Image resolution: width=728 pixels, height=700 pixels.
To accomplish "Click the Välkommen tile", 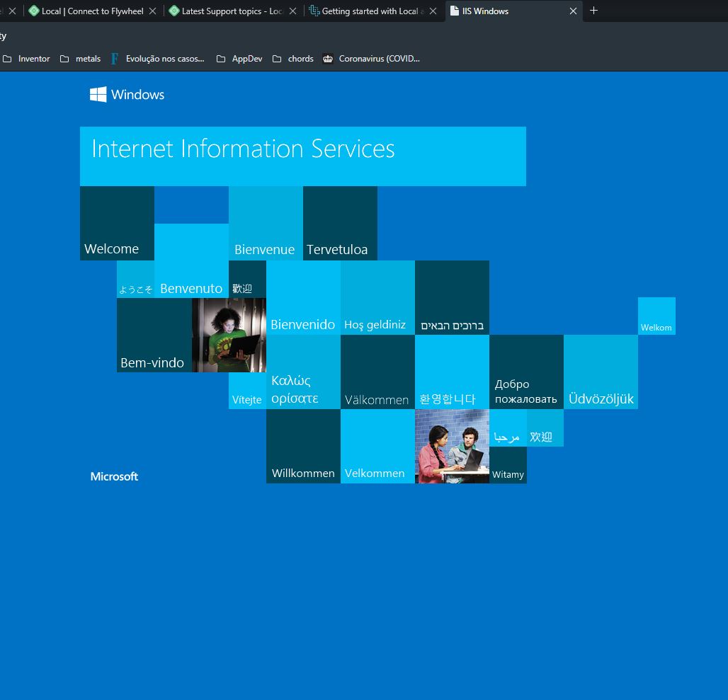I will pyautogui.click(x=377, y=372).
